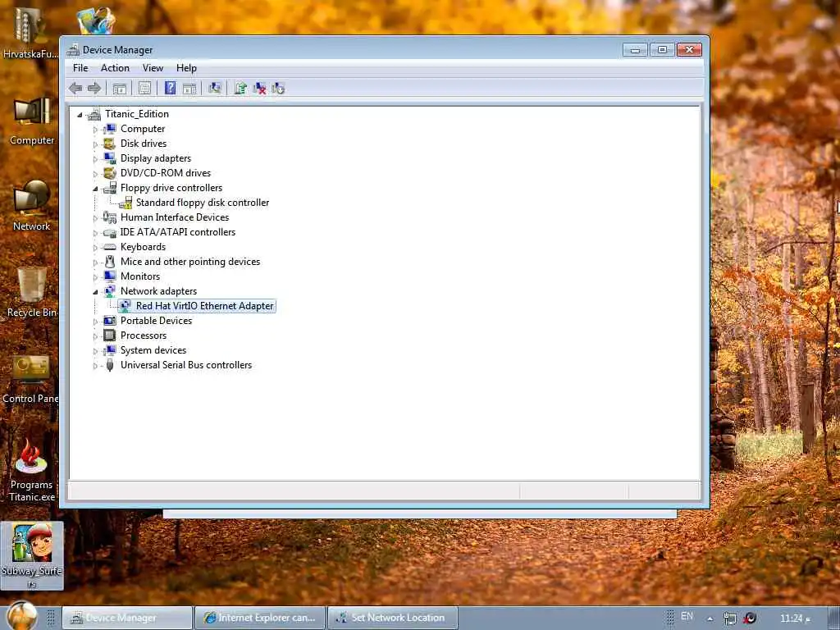This screenshot has height=630, width=840.
Task: Click the Keyboards category icon
Action: (110, 247)
